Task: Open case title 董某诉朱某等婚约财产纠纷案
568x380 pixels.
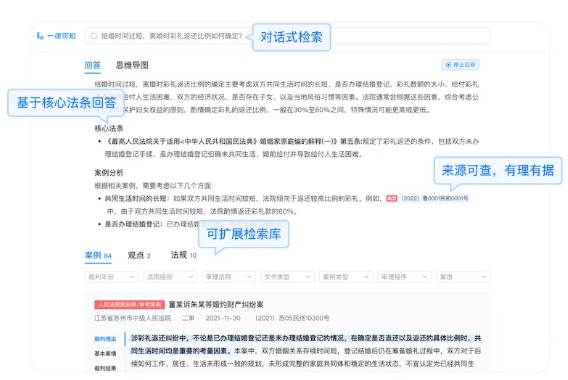Action: (x=216, y=304)
